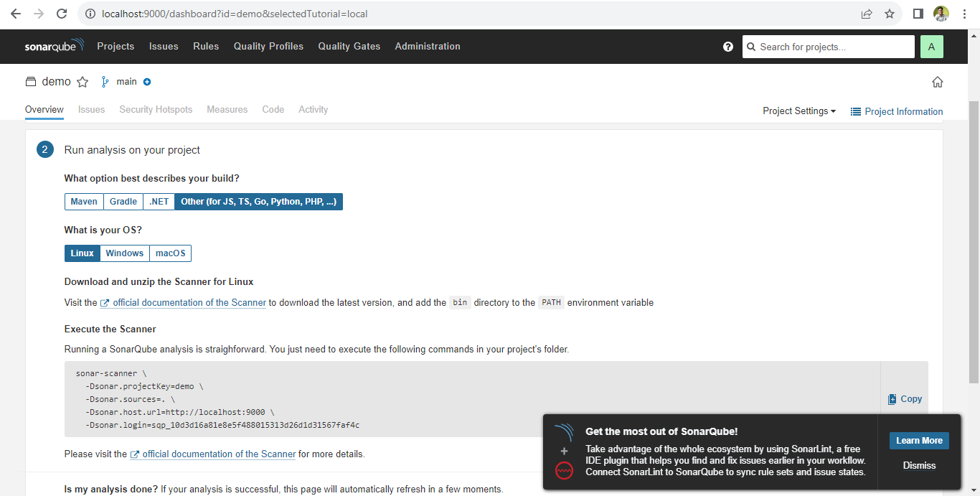Image resolution: width=980 pixels, height=496 pixels.
Task: Select Other (for JS, TS, Go...) build option
Action: pos(259,202)
